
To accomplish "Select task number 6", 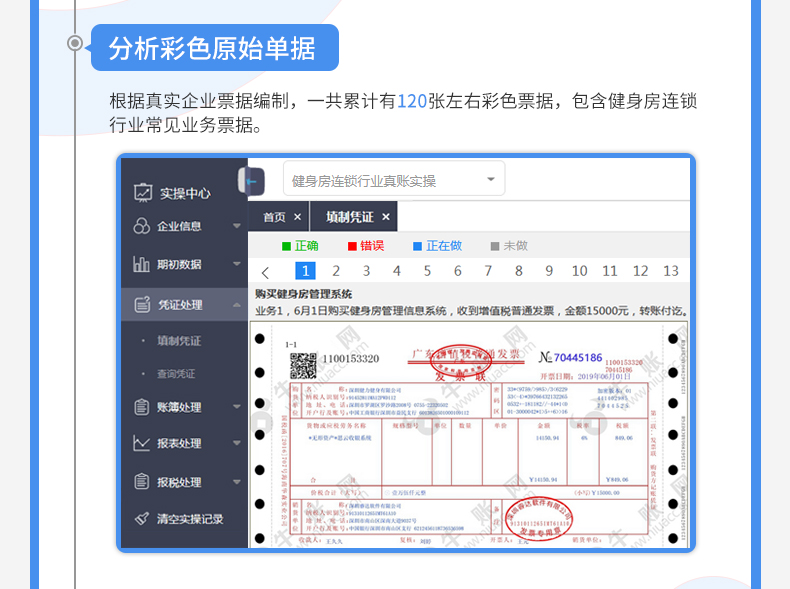I will pos(457,271).
